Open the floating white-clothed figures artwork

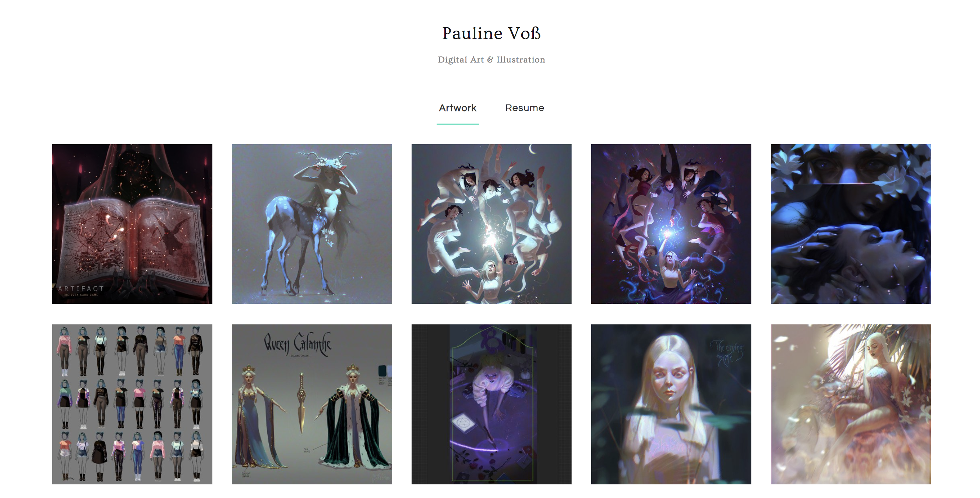click(491, 224)
